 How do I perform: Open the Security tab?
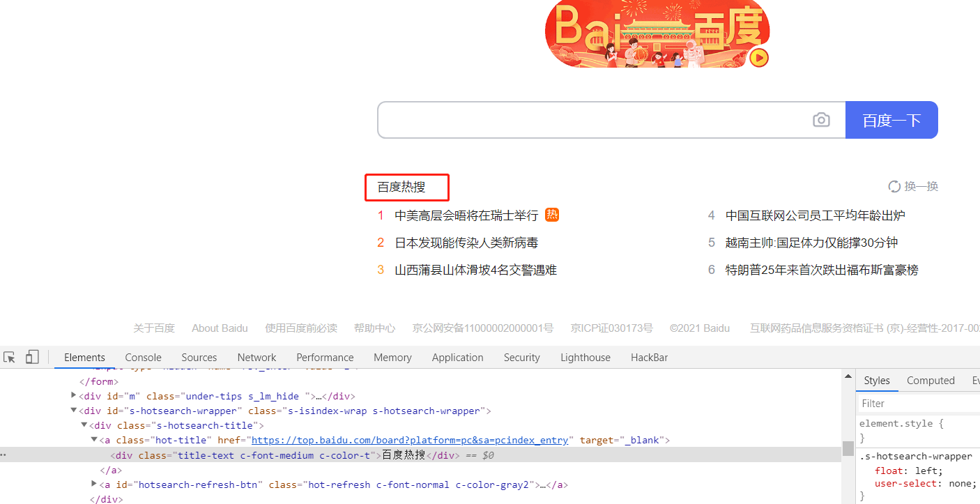521,357
